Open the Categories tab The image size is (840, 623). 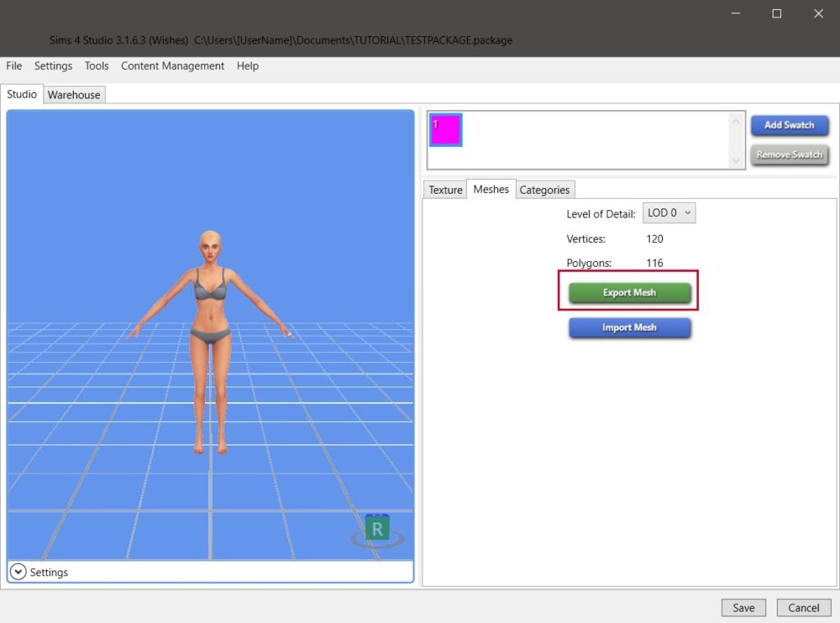click(x=544, y=190)
